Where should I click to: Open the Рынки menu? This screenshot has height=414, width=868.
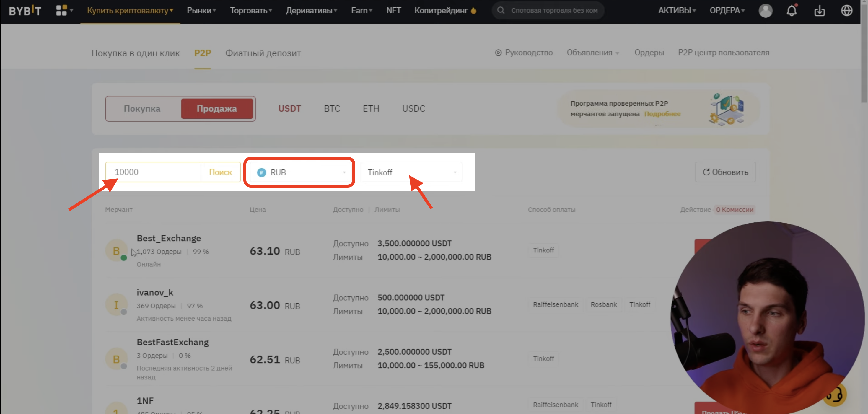click(201, 10)
